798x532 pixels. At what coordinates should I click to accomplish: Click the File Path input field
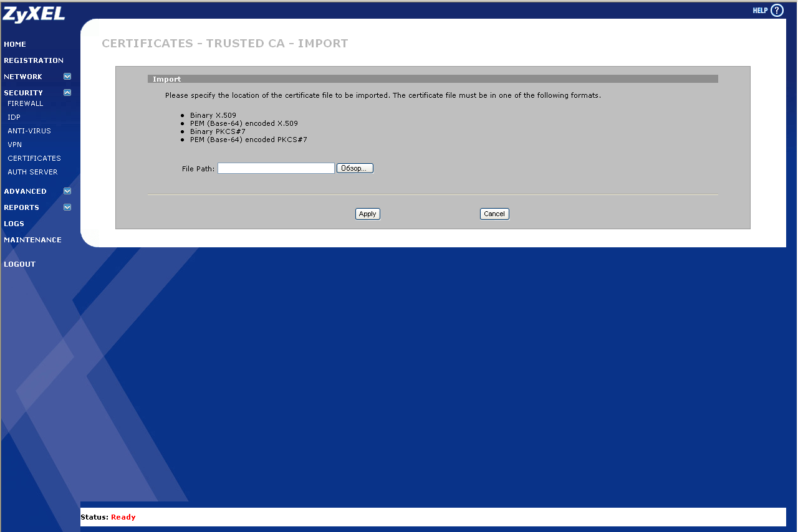(276, 168)
